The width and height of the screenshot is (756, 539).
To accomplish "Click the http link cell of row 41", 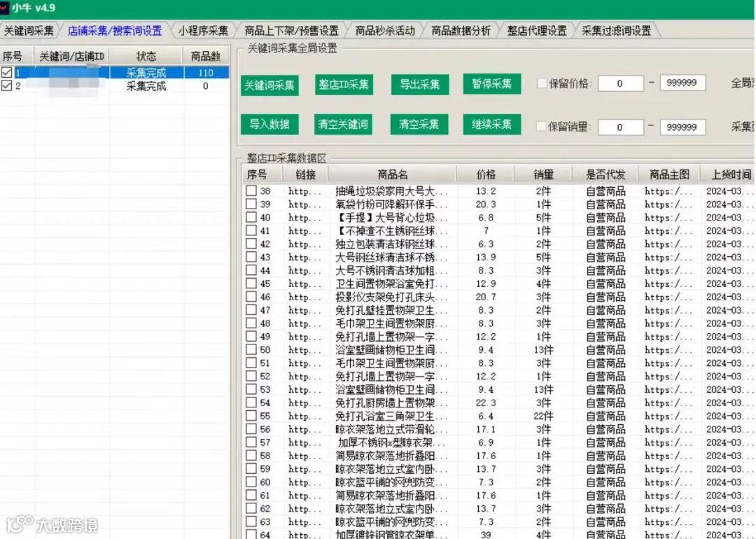I will 304,230.
